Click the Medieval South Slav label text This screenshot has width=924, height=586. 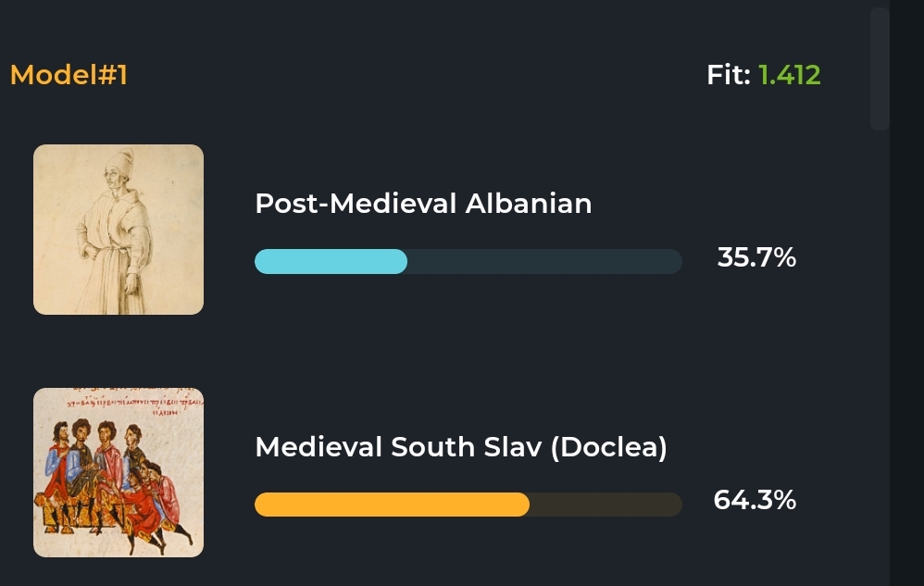click(398, 447)
